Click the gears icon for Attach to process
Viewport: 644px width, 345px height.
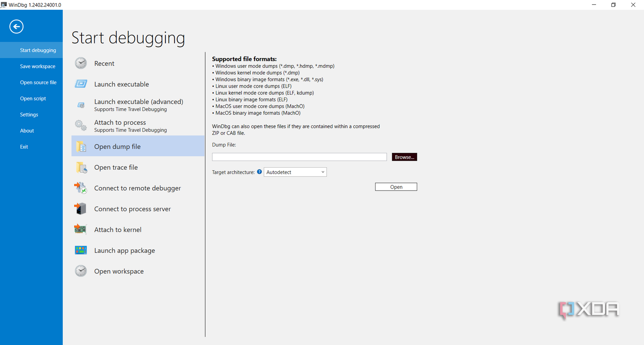tap(81, 126)
